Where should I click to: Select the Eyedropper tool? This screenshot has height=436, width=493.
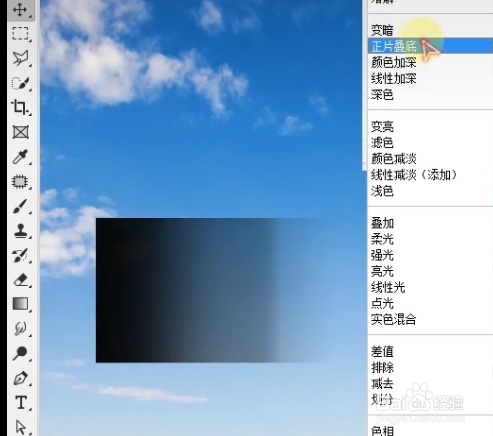tap(20, 157)
